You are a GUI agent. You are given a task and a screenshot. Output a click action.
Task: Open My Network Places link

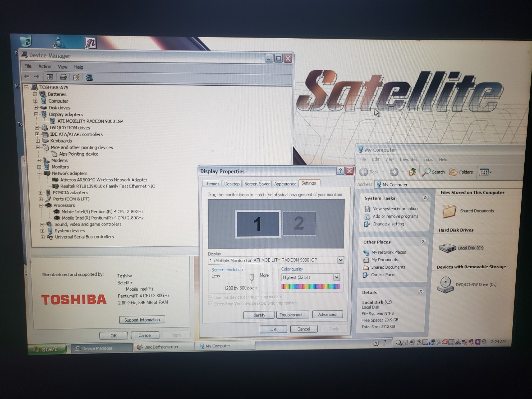pyautogui.click(x=389, y=252)
